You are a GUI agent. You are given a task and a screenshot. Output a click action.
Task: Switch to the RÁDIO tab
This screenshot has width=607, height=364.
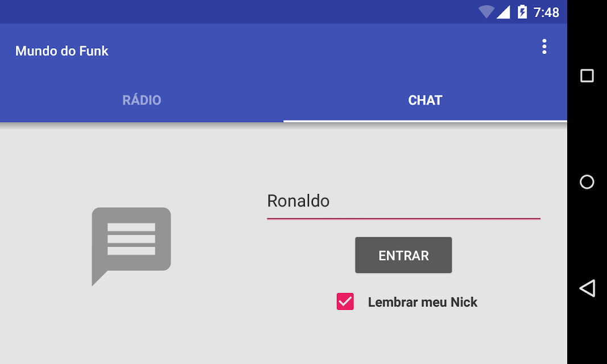click(x=142, y=100)
